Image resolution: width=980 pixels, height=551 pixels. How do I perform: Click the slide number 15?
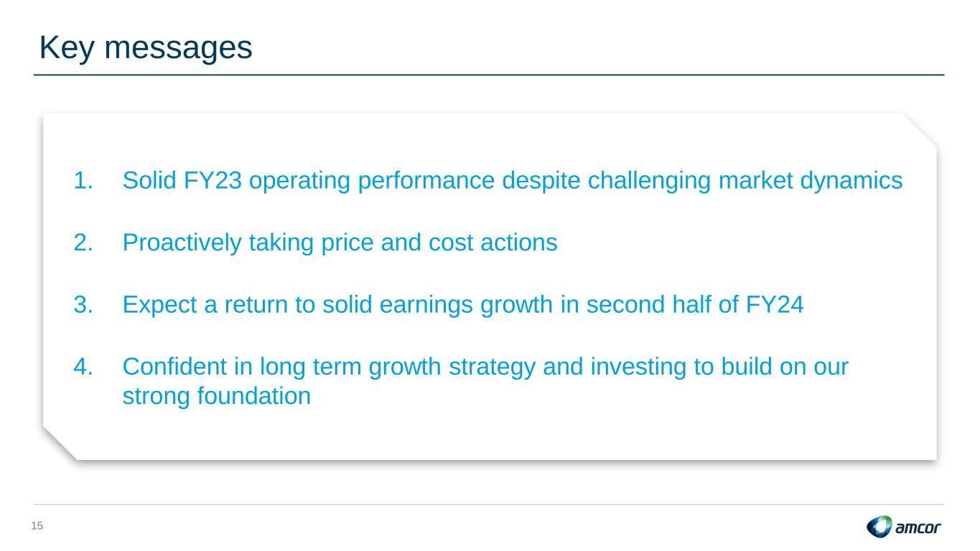click(x=37, y=527)
